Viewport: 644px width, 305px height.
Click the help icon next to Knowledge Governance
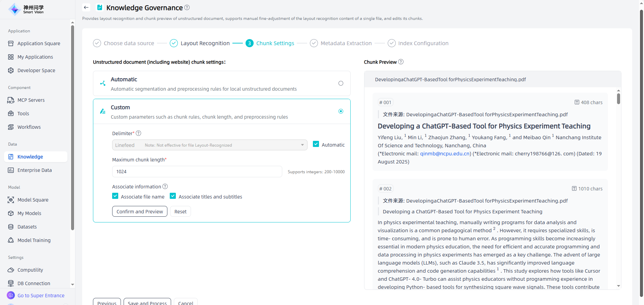coord(187,7)
